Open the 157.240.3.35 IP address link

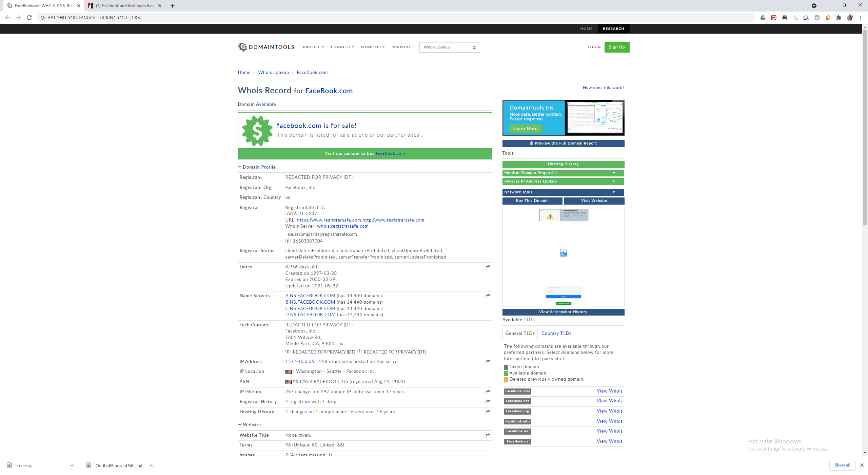click(x=300, y=362)
